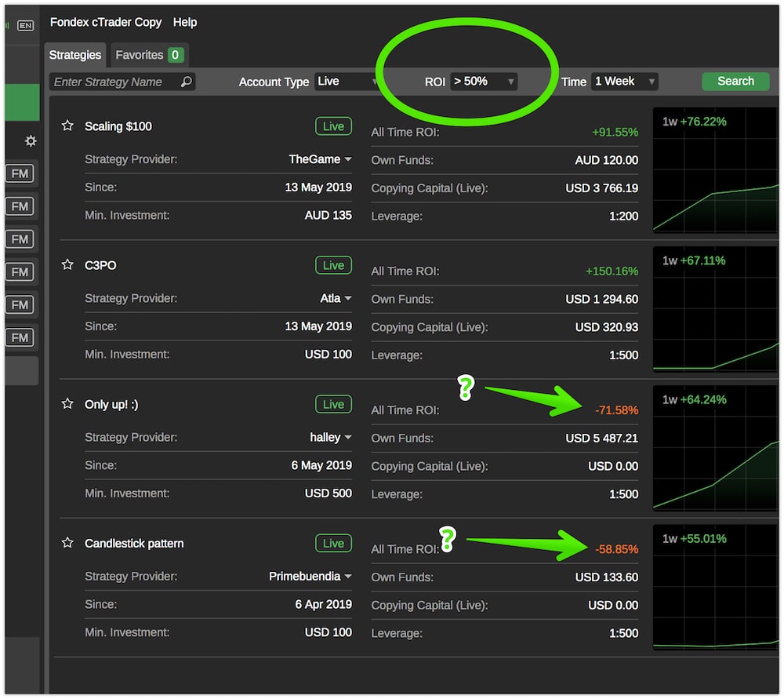Image resolution: width=784 pixels, height=699 pixels.
Task: Switch to the Favorites tab
Action: (149, 55)
